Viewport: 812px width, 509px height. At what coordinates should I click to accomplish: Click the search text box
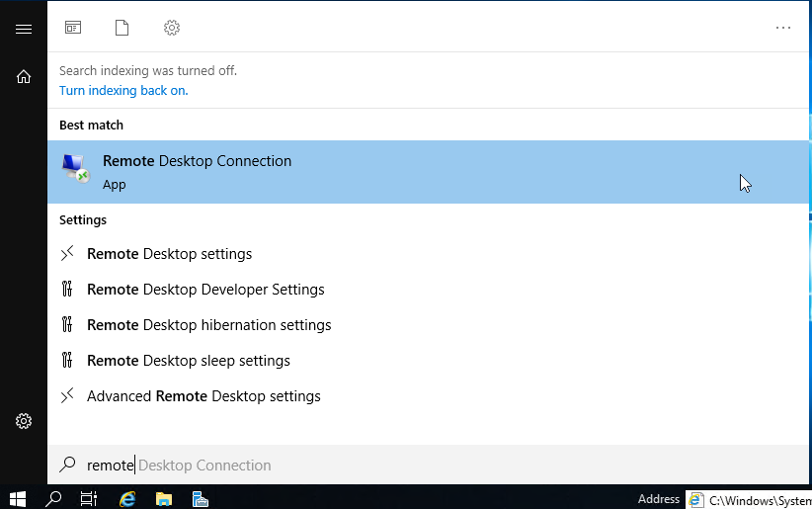pyautogui.click(x=395, y=465)
